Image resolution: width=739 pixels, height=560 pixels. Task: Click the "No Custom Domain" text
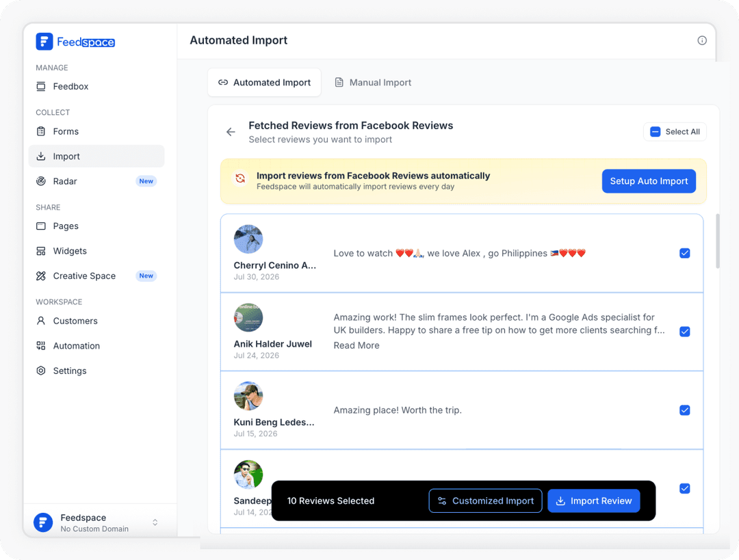tap(94, 529)
